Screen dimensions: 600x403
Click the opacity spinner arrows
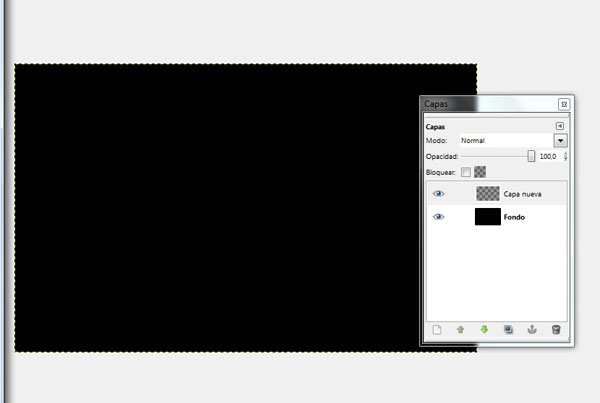tap(565, 157)
